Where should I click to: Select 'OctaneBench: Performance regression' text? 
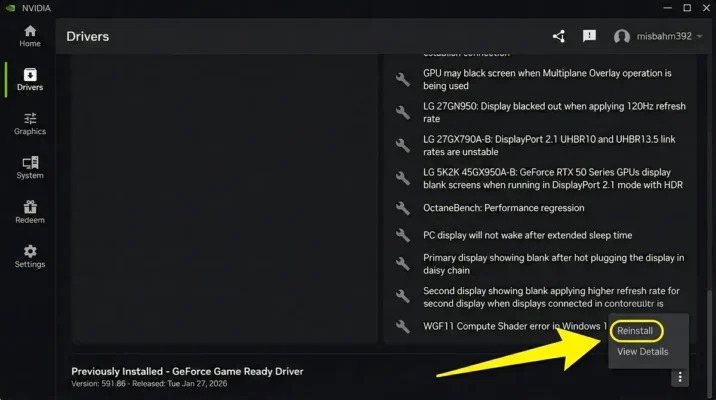tap(503, 208)
